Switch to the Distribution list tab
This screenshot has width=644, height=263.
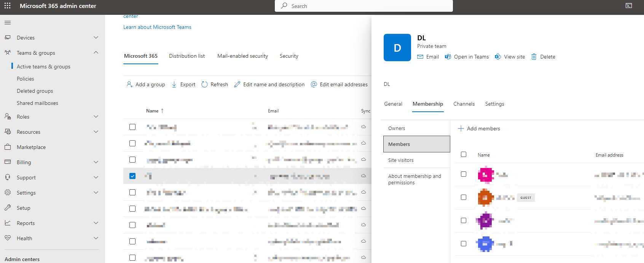187,56
